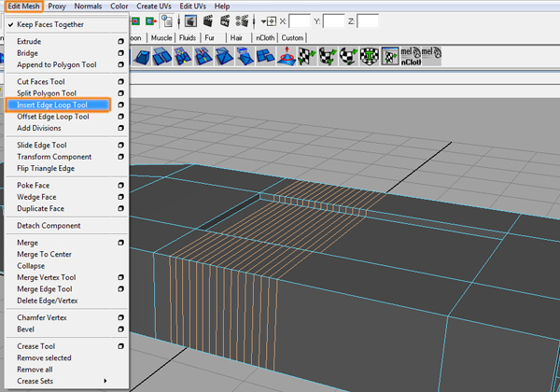Open Insert Edge Loop Tool options box

coord(120,105)
